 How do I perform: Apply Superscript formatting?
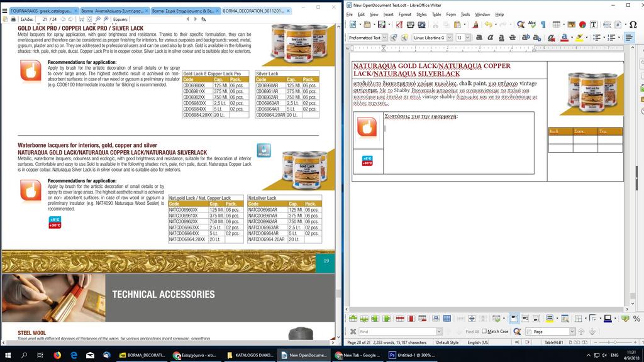point(525,38)
